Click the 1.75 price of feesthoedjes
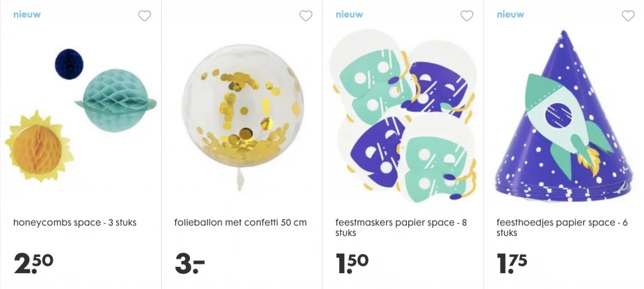This screenshot has height=289, width=644. [x=512, y=263]
